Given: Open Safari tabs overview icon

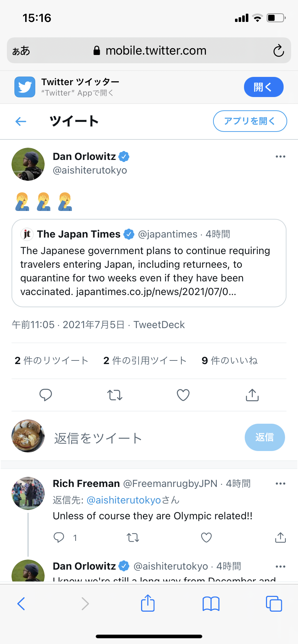Looking at the screenshot, I should [x=274, y=604].
